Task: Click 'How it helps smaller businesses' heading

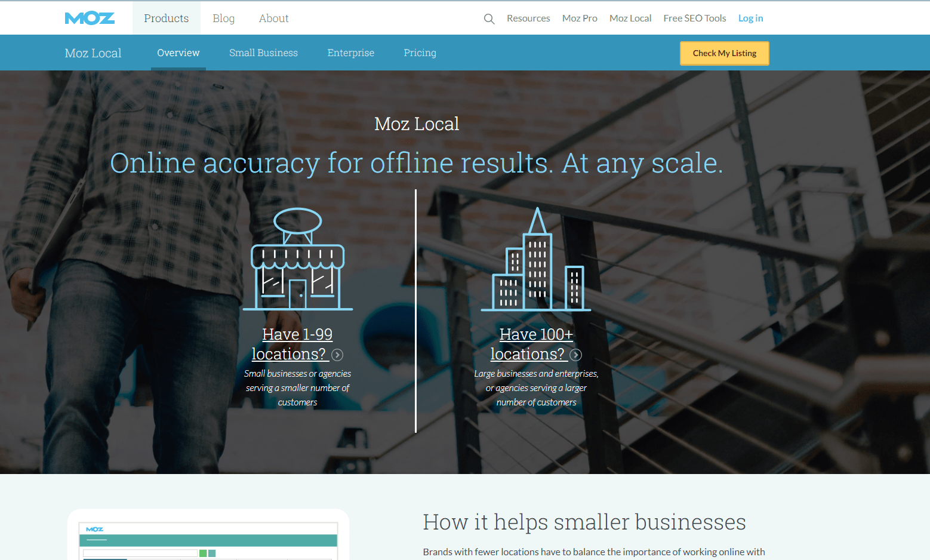Action: pos(584,522)
